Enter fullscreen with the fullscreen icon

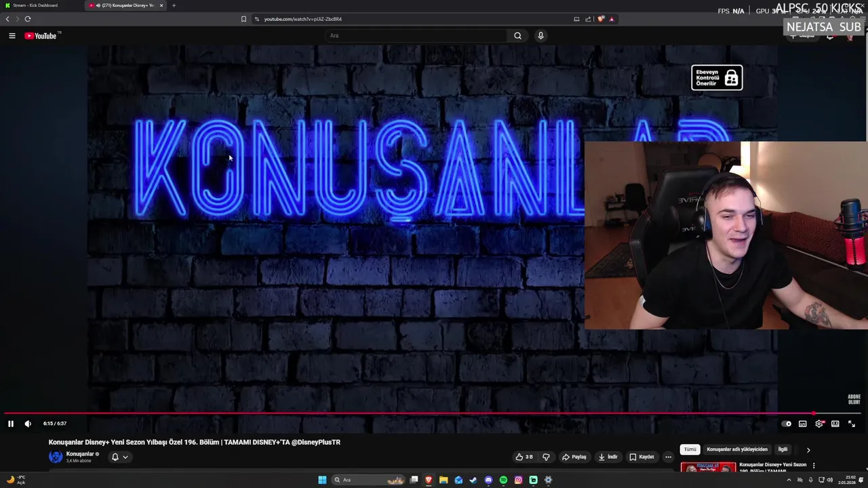coord(852,424)
